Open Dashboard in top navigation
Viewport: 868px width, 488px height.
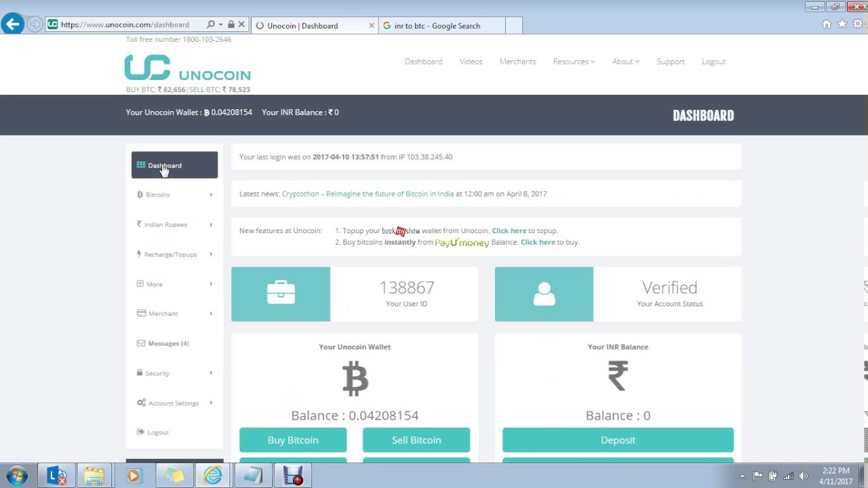[423, 62]
